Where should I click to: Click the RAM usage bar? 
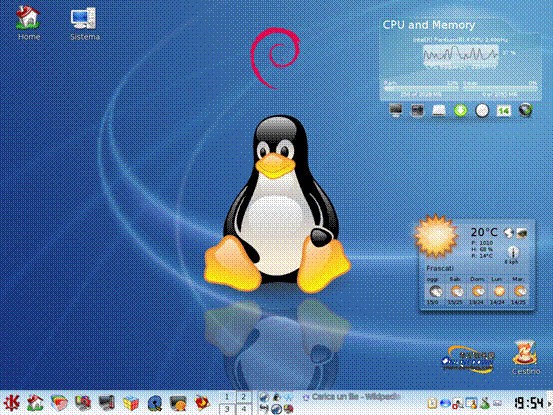pyautogui.click(x=421, y=89)
